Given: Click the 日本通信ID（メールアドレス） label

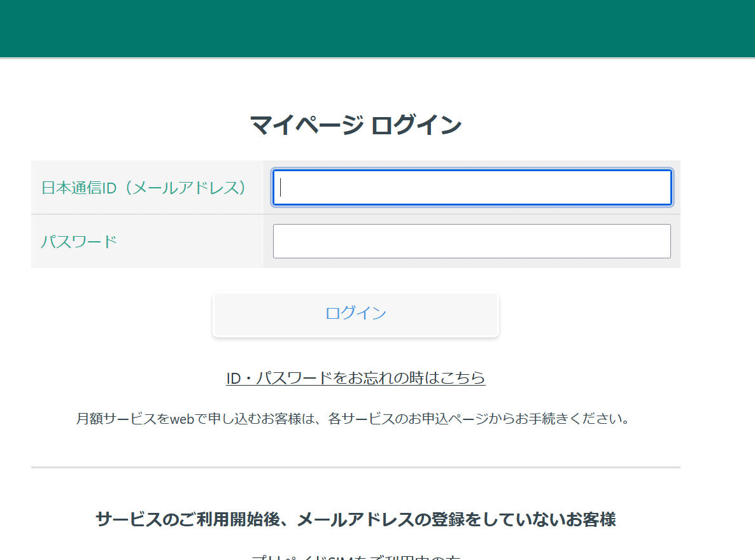Looking at the screenshot, I should tap(144, 188).
